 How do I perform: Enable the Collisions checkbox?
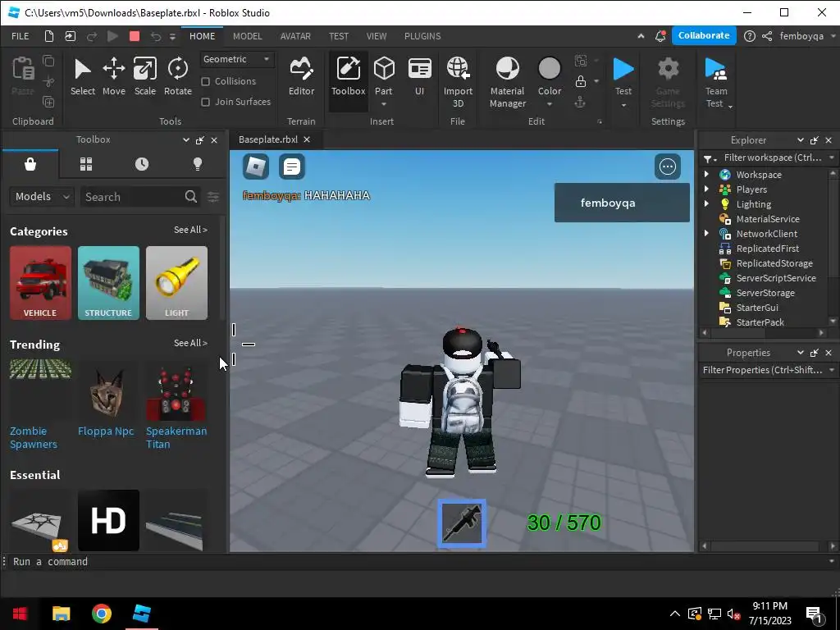[205, 81]
